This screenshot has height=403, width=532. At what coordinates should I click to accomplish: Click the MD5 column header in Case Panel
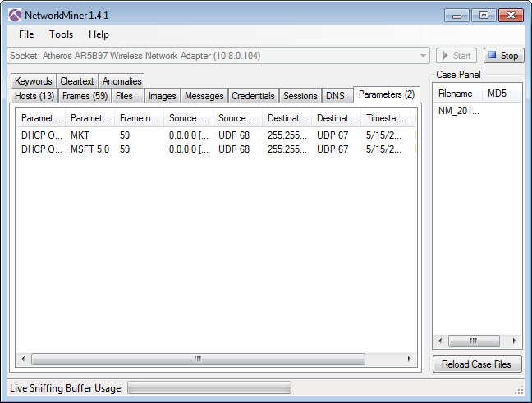point(501,94)
